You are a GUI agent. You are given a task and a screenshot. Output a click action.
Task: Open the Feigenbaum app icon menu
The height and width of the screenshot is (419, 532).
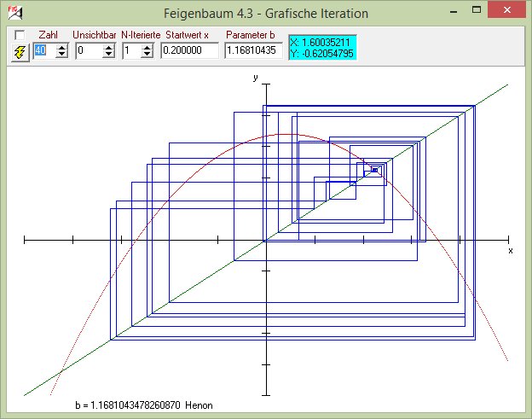[15, 13]
